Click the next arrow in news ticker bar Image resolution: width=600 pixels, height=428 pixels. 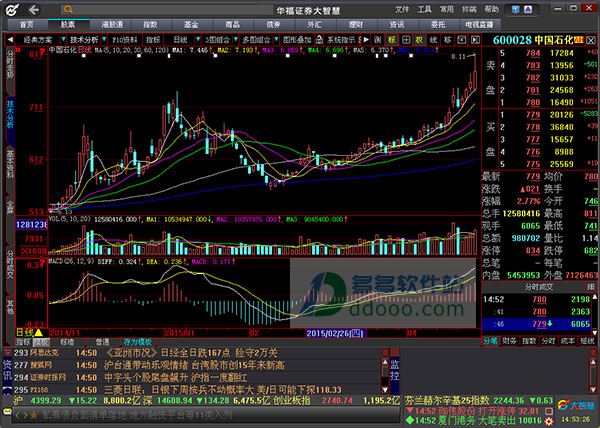coord(25,415)
